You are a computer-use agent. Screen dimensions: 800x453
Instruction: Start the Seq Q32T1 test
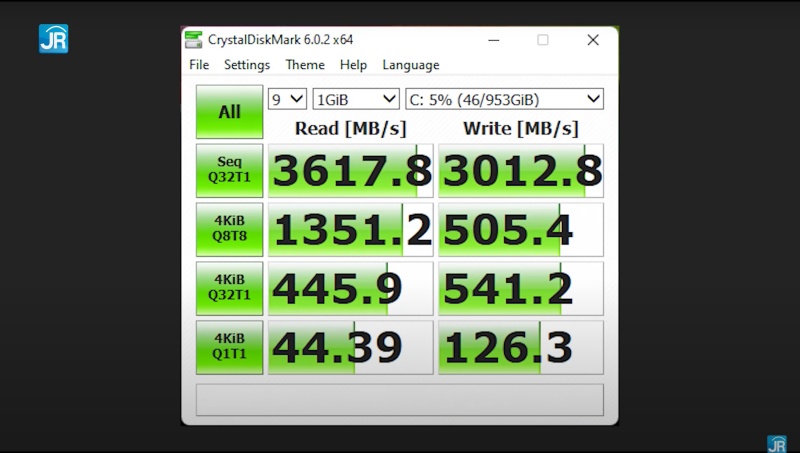(230, 170)
